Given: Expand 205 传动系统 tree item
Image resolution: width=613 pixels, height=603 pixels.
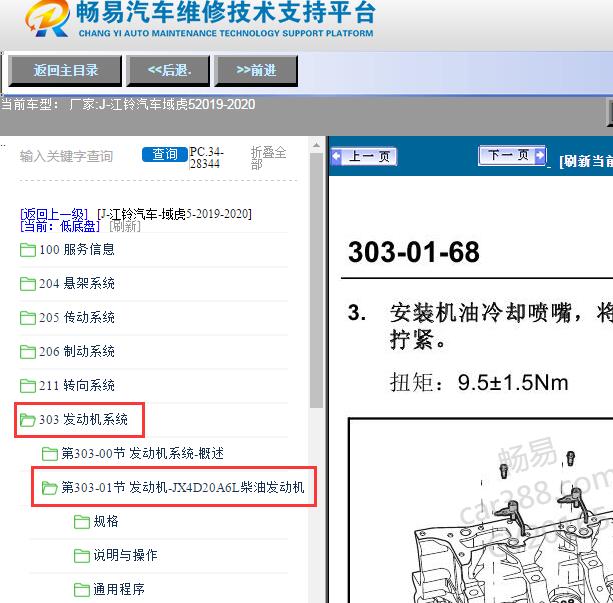Looking at the screenshot, I should [77, 318].
